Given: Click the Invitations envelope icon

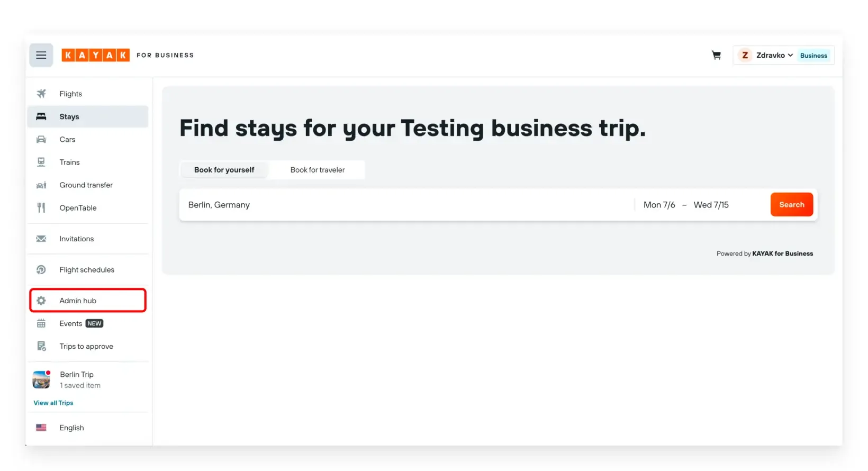Looking at the screenshot, I should [41, 239].
